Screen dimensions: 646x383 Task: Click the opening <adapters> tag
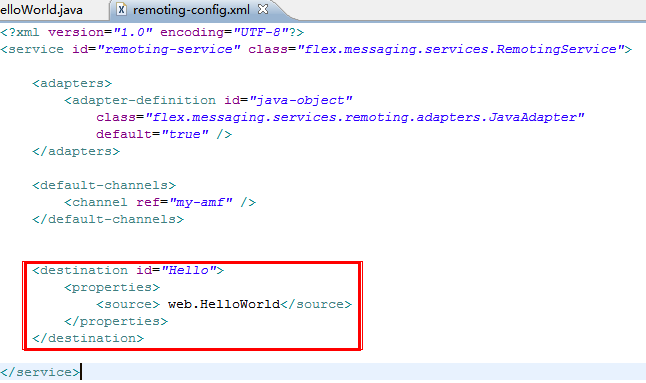(72, 83)
